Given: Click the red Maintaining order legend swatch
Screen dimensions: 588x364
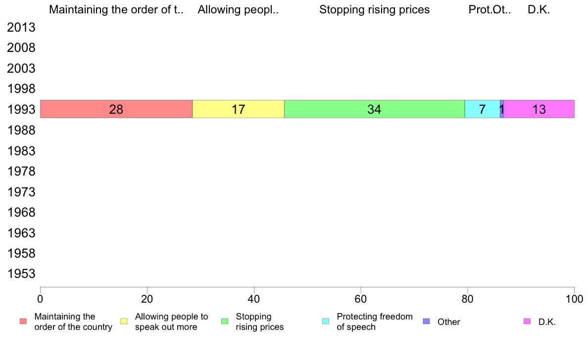Looking at the screenshot, I should pos(23,321).
